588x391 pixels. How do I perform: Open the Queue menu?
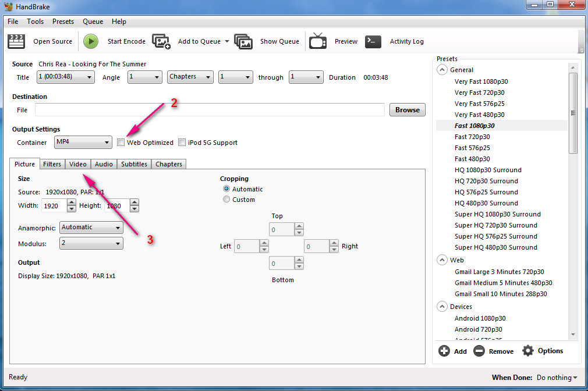(93, 22)
